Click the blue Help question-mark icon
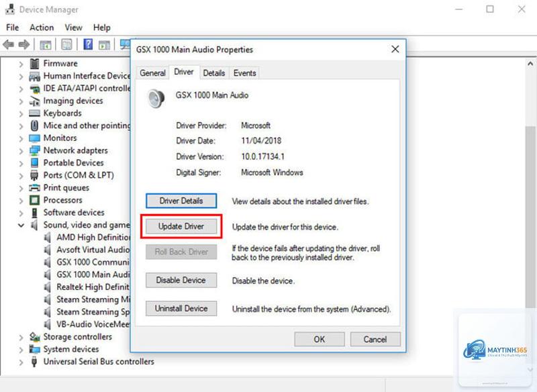The width and height of the screenshot is (537, 392). [88, 44]
